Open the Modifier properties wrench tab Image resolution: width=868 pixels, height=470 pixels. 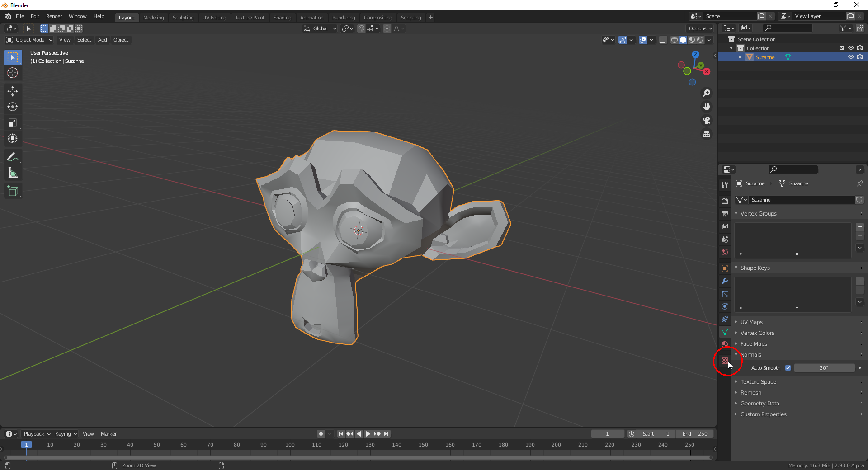pyautogui.click(x=725, y=281)
